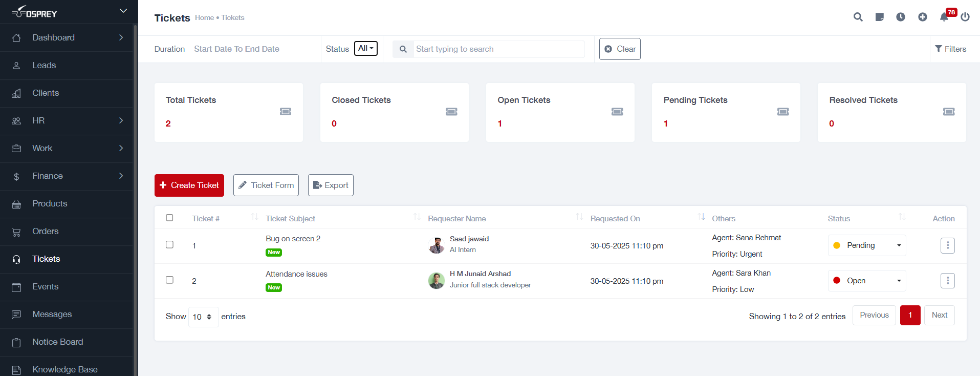Open the Status filter dropdown

tap(365, 48)
